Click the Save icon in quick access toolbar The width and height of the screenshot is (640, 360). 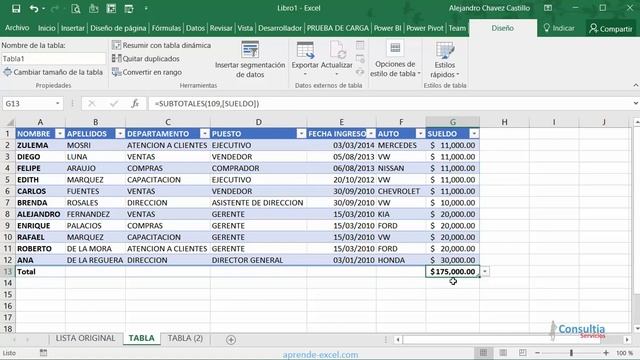click(x=16, y=8)
